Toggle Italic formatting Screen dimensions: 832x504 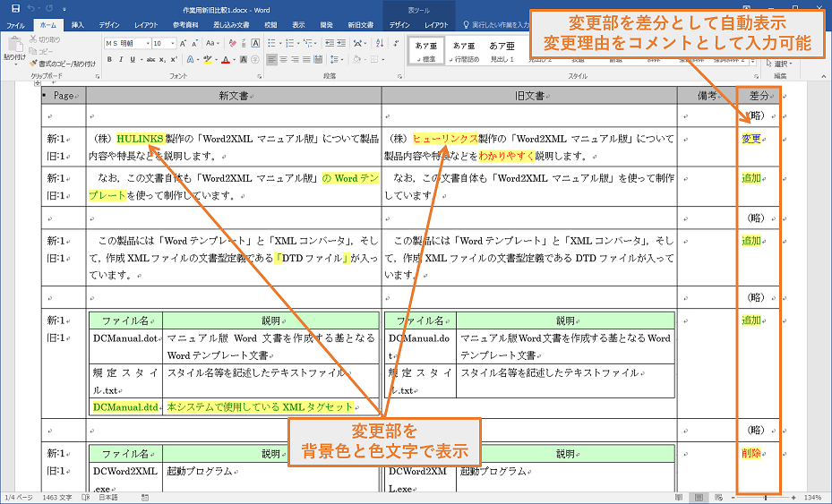click(x=121, y=59)
